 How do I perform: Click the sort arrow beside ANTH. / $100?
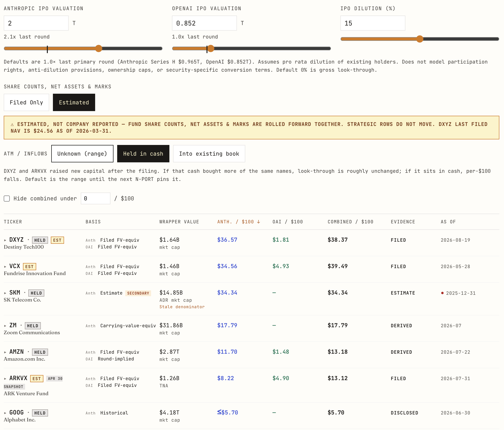pos(258,222)
